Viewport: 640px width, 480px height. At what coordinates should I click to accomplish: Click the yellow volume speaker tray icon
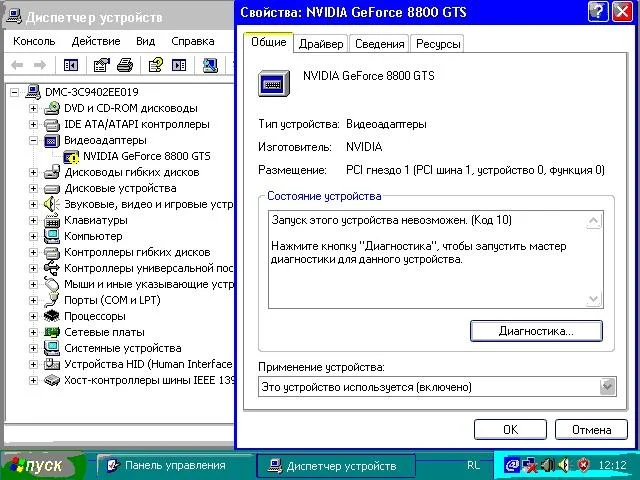tap(564, 464)
